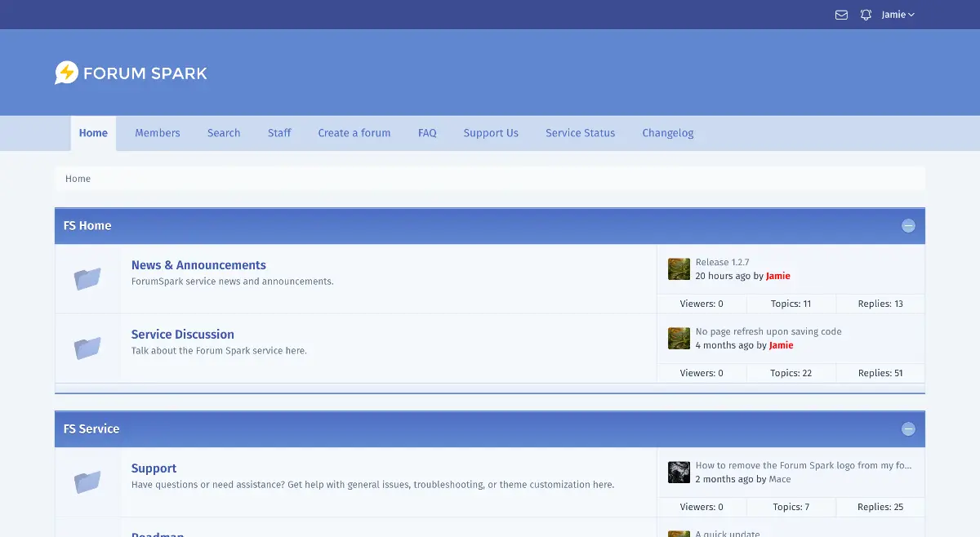The image size is (980, 537).
Task: Open the Changelog tab
Action: point(667,133)
